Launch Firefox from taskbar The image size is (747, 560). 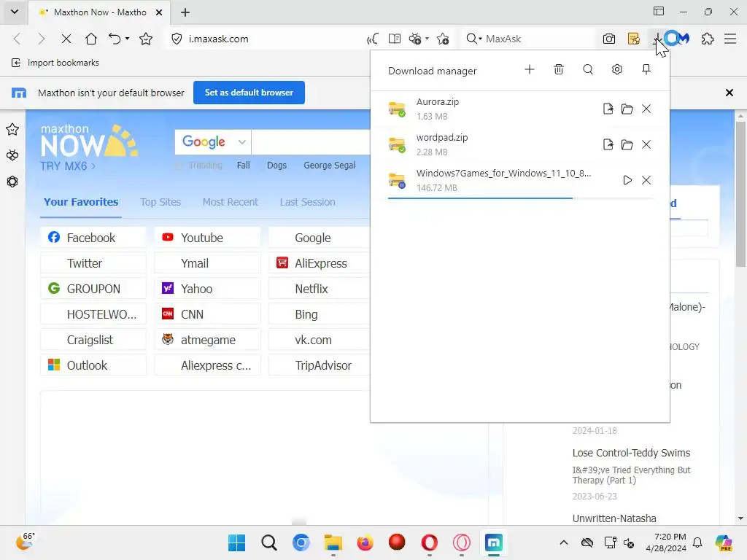[365, 542]
